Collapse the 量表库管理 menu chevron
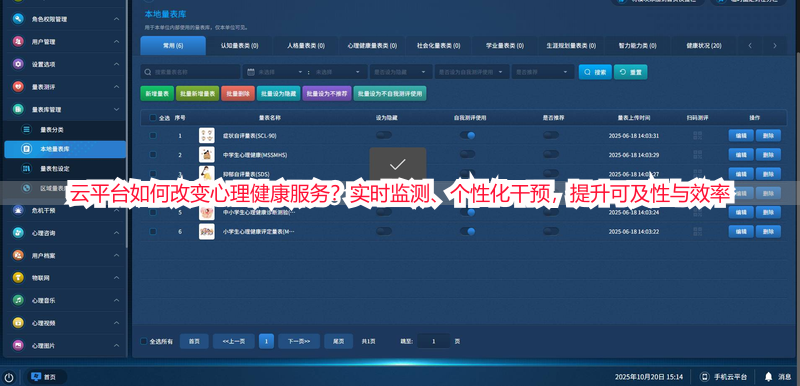 pos(116,109)
